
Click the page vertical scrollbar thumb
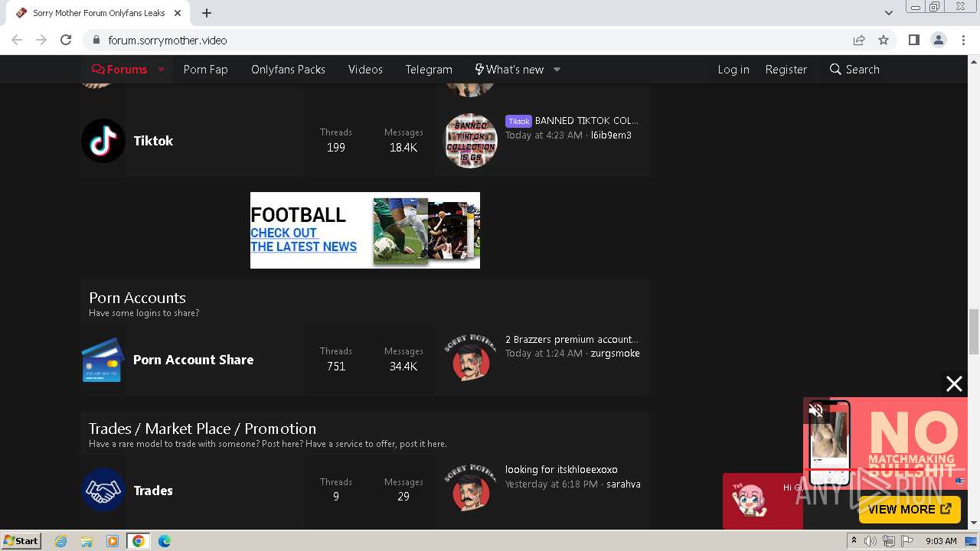974,332
